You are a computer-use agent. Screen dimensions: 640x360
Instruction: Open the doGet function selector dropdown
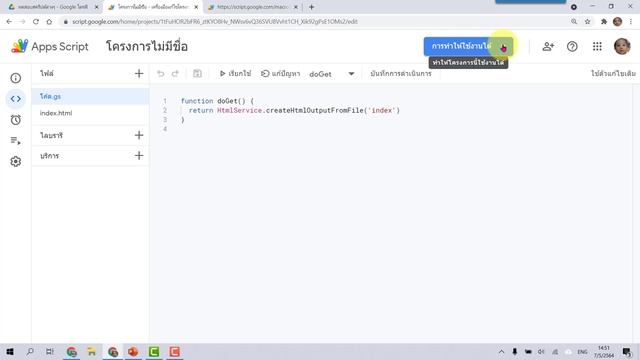pyautogui.click(x=332, y=74)
